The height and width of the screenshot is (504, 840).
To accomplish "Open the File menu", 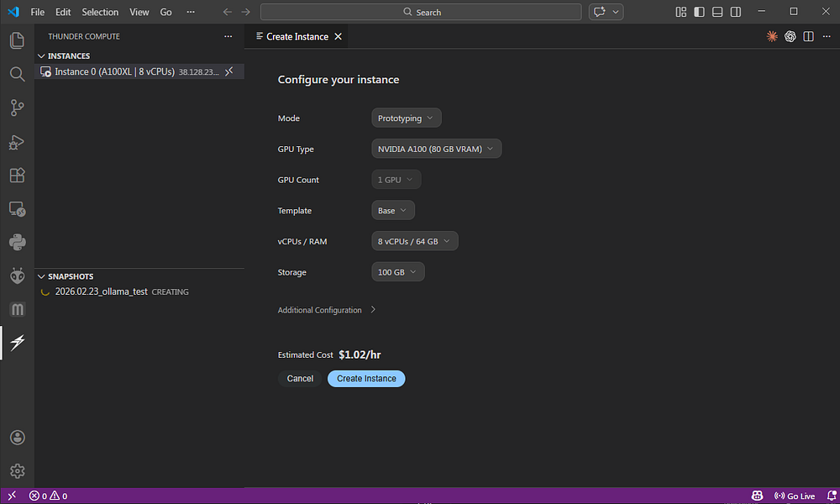I will tap(38, 12).
